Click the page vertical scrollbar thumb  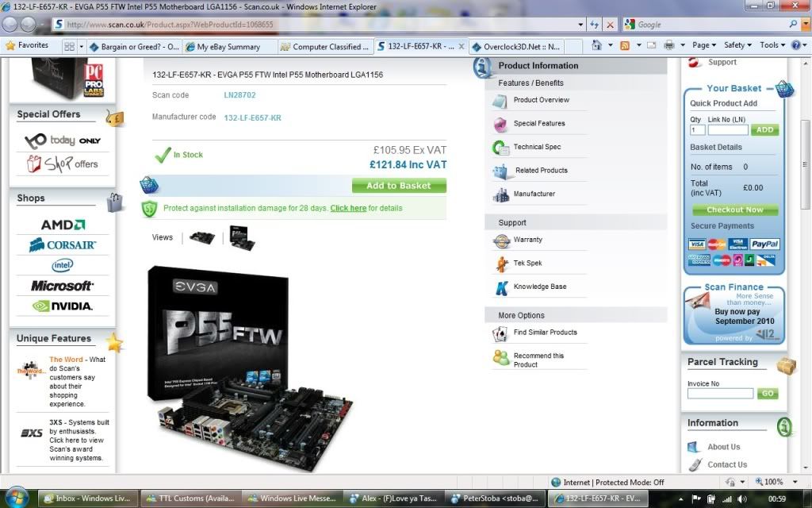[x=806, y=165]
